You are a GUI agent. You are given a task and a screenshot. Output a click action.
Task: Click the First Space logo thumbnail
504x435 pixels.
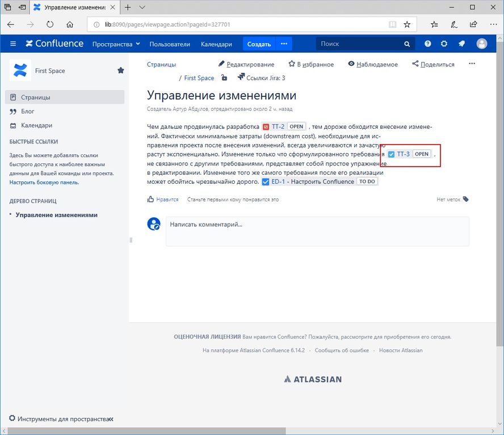(x=20, y=70)
